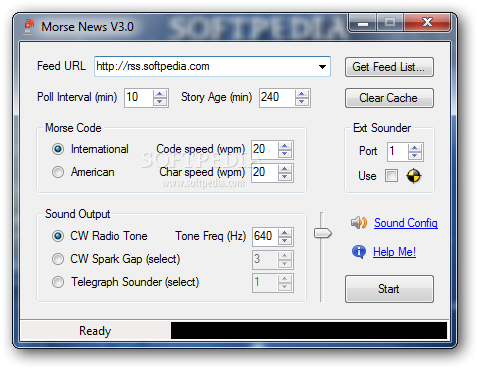478x369 pixels.
Task: Open the Feed URL dropdown list
Action: tap(322, 67)
